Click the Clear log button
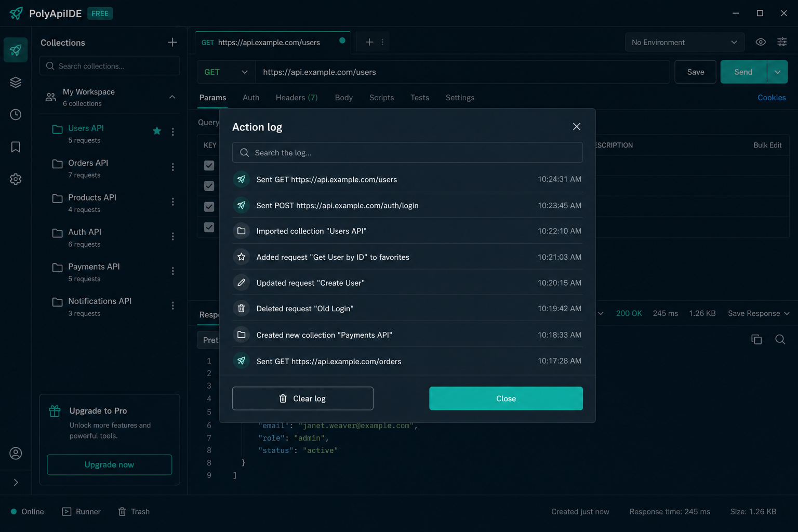The height and width of the screenshot is (532, 798). pos(302,398)
